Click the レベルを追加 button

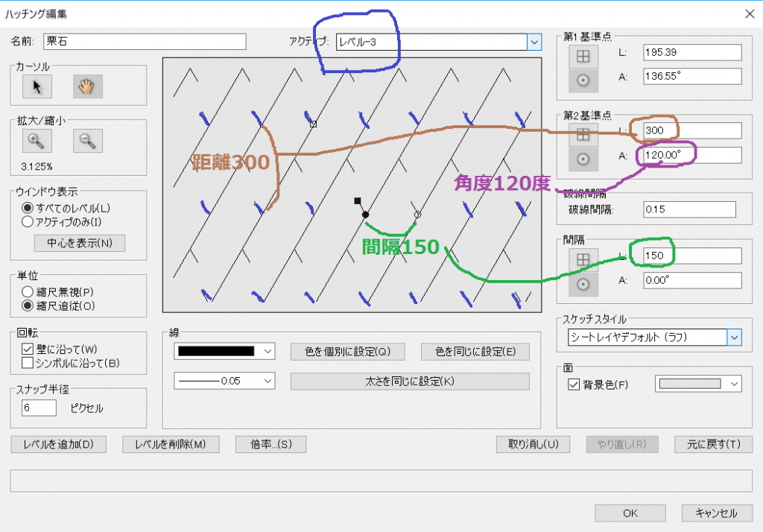click(58, 444)
